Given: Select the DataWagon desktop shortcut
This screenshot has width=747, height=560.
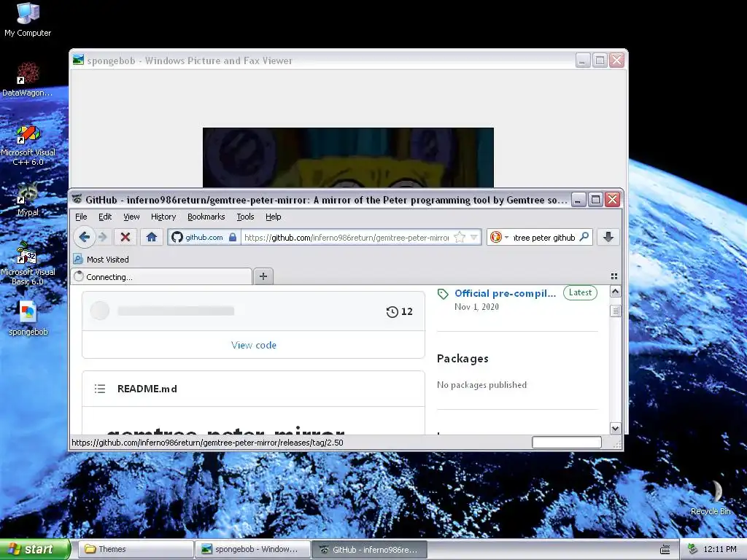Looking at the screenshot, I should click(x=28, y=79).
